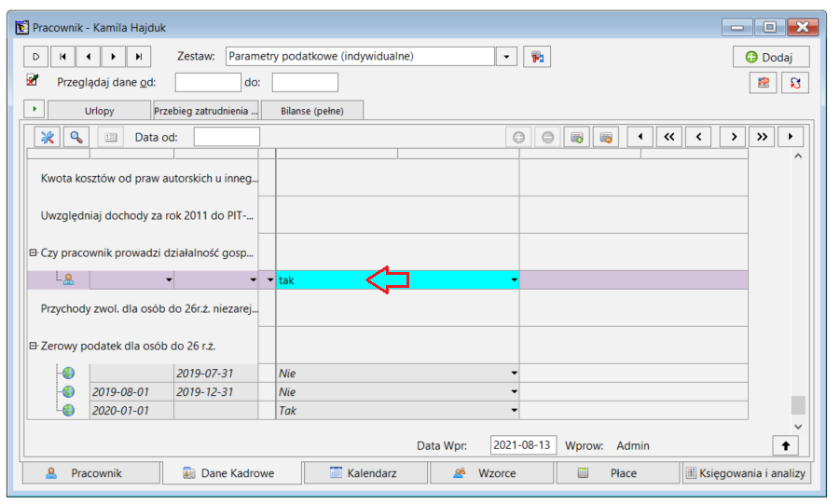Open narrow column dropdown before 'tak'
Screen dimensions: 840x504
point(269,280)
